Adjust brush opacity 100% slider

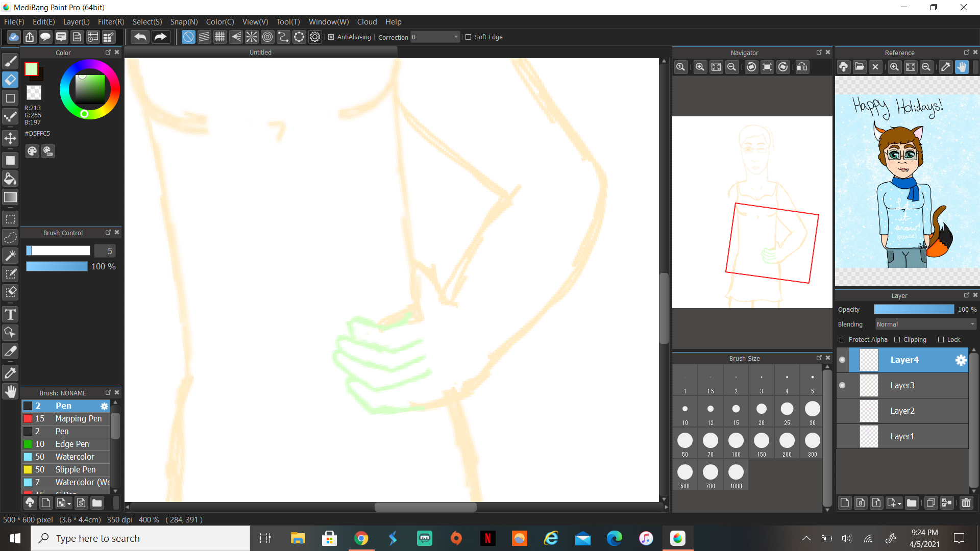click(57, 267)
